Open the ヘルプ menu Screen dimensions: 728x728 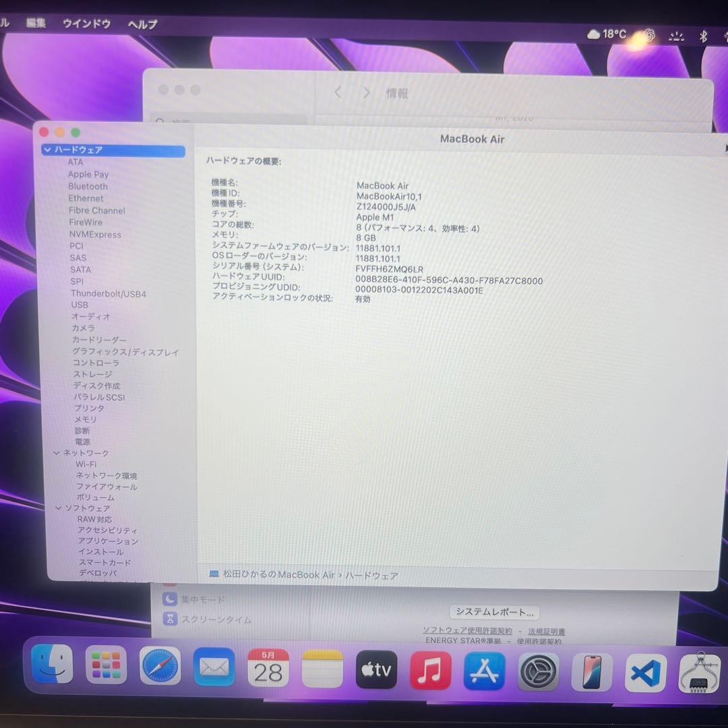coord(142,24)
